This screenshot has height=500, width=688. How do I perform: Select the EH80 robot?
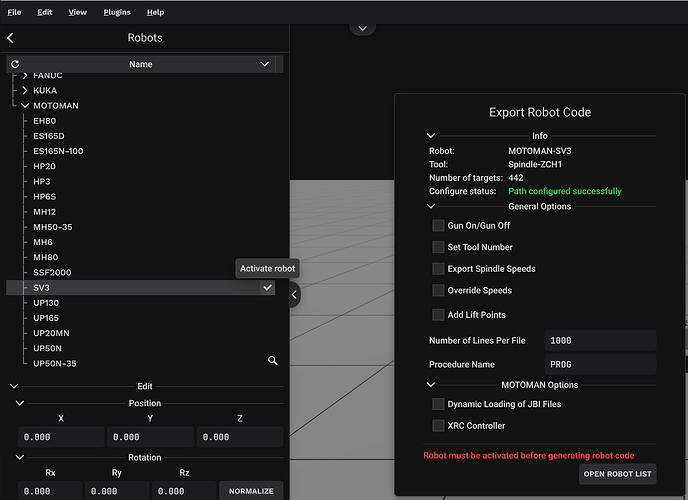(44, 121)
